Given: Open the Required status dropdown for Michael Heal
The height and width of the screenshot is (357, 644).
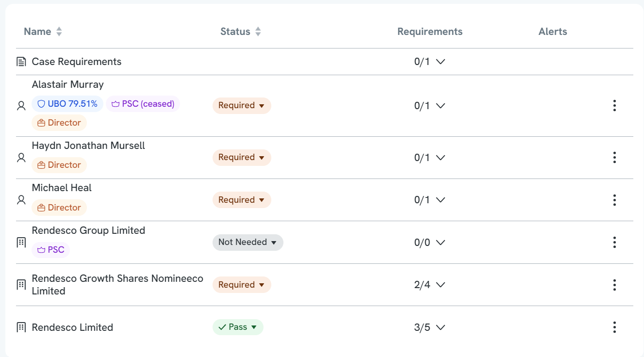Looking at the screenshot, I should point(242,200).
